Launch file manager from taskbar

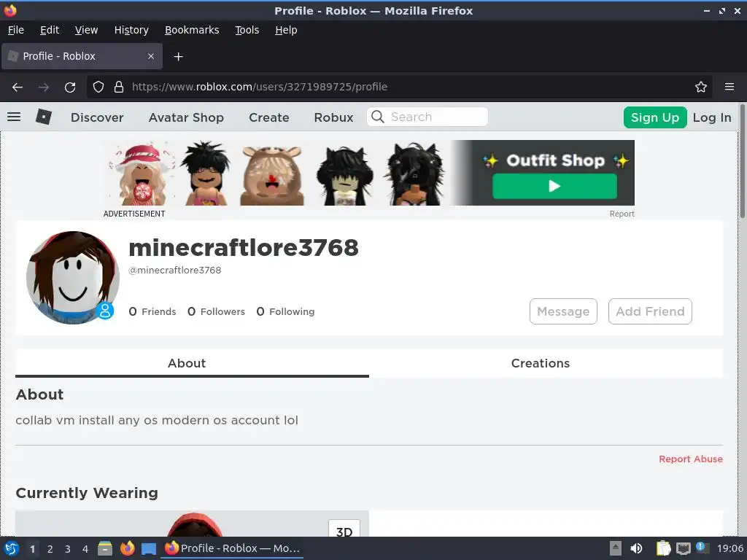click(x=105, y=548)
